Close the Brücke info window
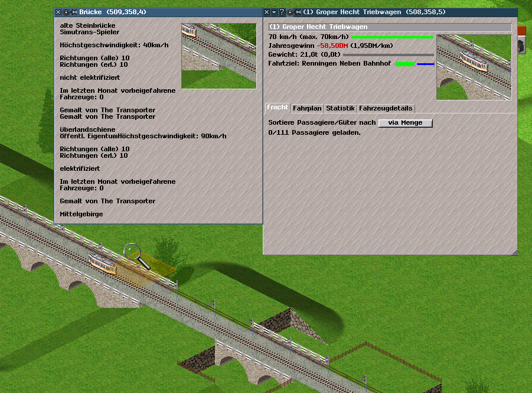Image resolution: width=532 pixels, height=393 pixels. click(58, 12)
